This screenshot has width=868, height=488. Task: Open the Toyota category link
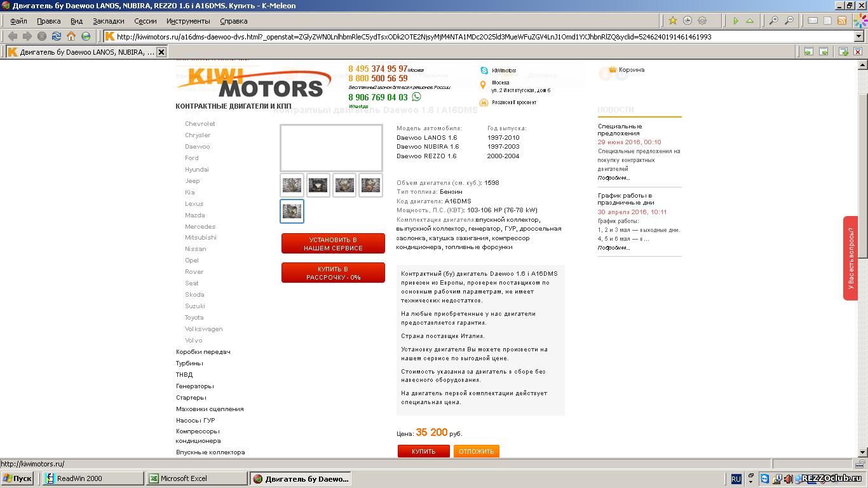point(194,318)
